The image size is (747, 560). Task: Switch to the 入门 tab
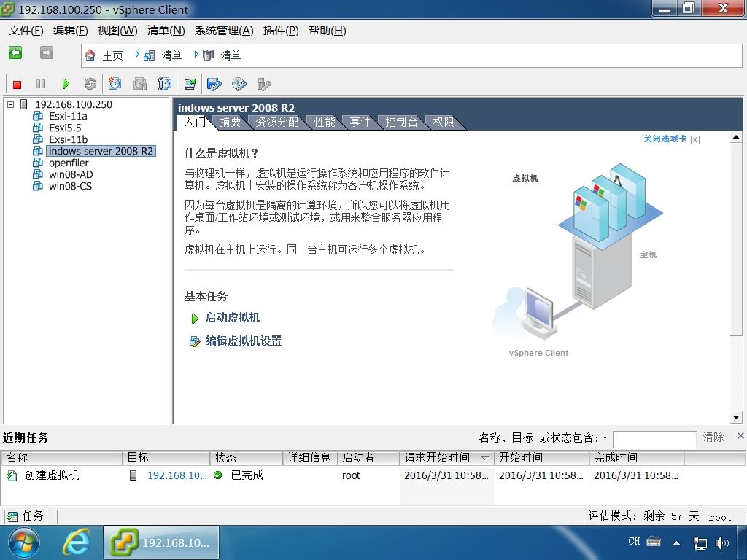(195, 122)
